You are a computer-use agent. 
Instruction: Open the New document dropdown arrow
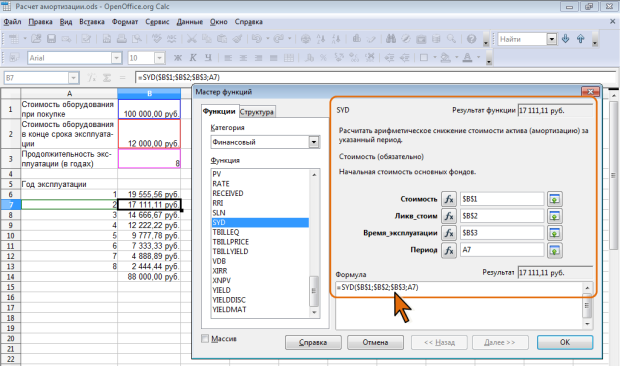[x=25, y=39]
